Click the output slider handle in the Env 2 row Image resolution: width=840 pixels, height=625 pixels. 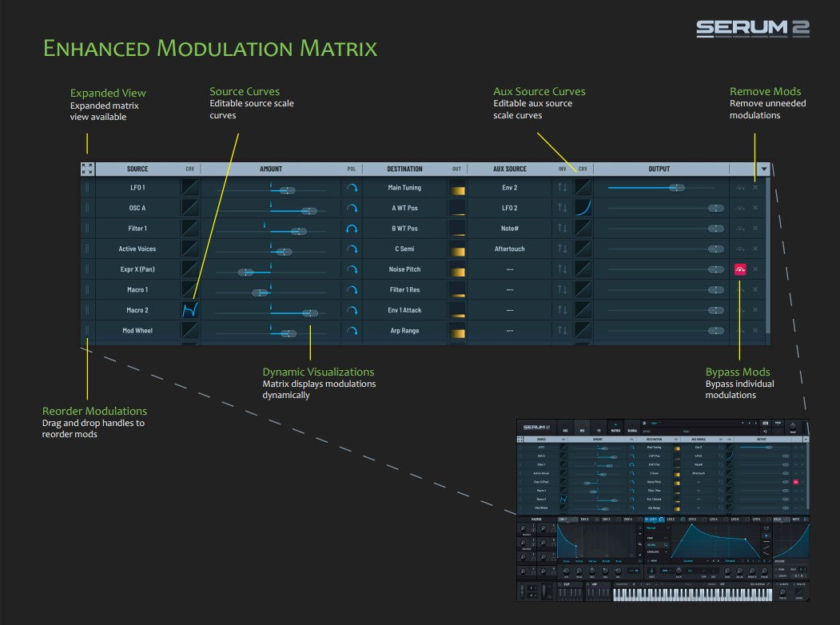click(677, 188)
